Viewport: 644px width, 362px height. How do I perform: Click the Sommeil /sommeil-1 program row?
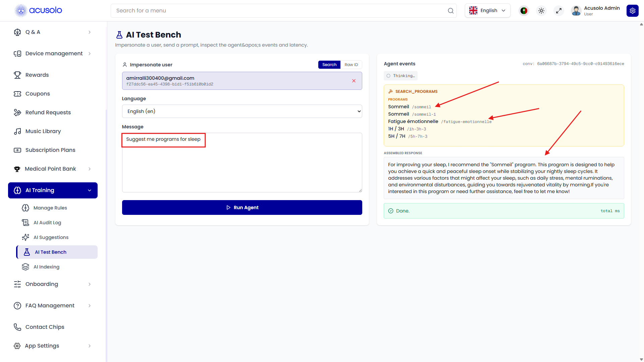(x=412, y=114)
